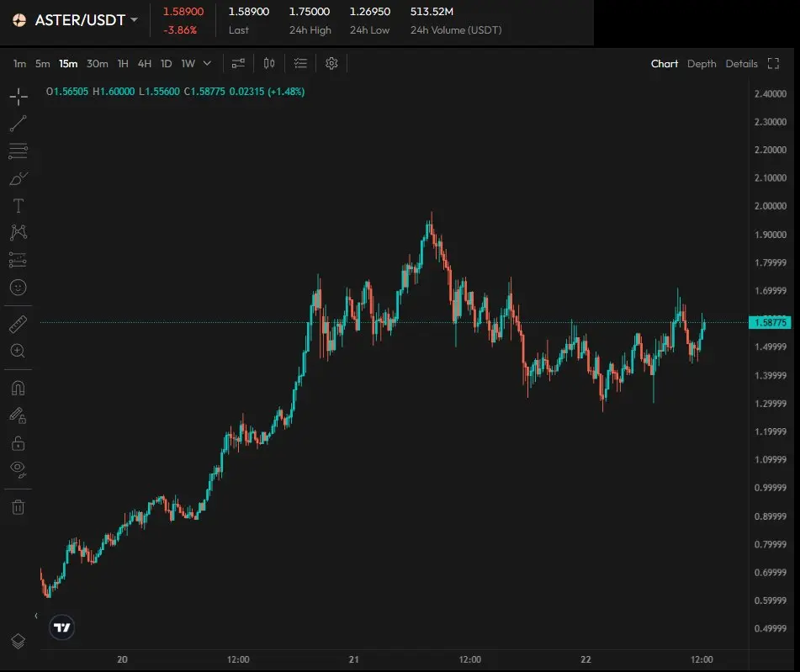Click the TradingView logo badge
This screenshot has height=672, width=800.
62,627
